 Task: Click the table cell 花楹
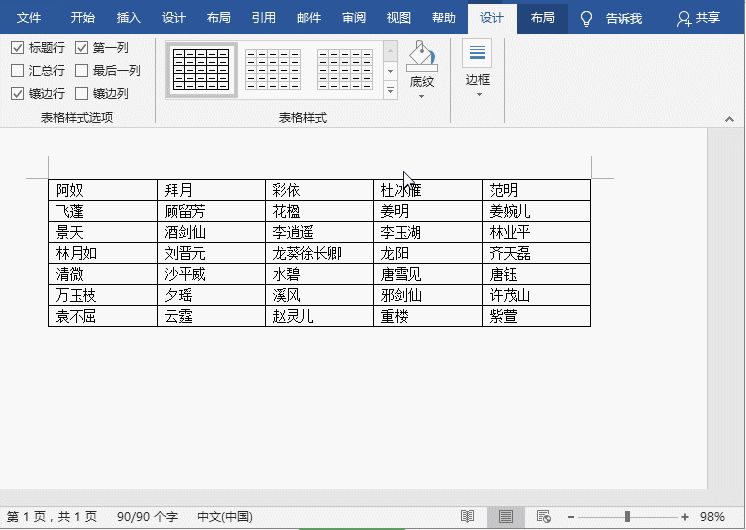tap(319, 211)
